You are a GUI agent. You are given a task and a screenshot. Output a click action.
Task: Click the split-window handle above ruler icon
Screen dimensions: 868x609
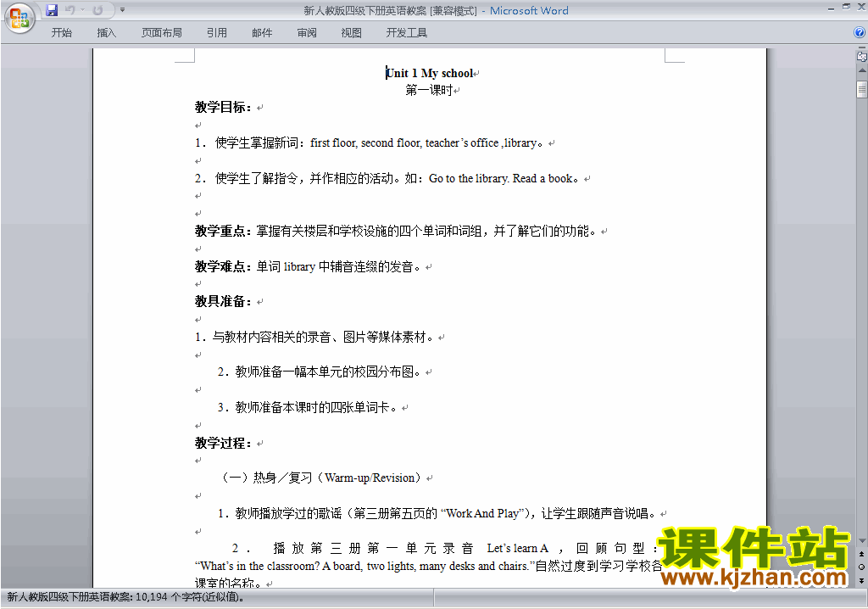[x=862, y=48]
